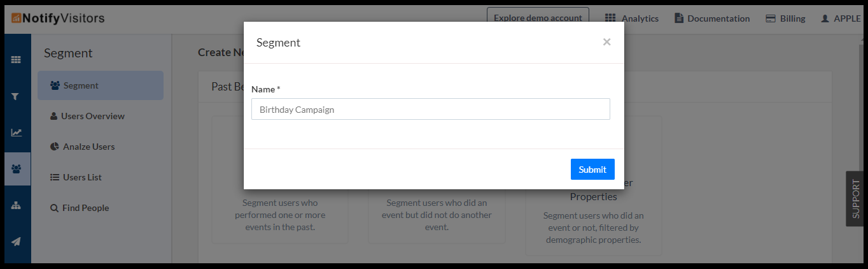Open the APPLE user account menu
Viewport: 868px width, 269px height.
tap(840, 18)
